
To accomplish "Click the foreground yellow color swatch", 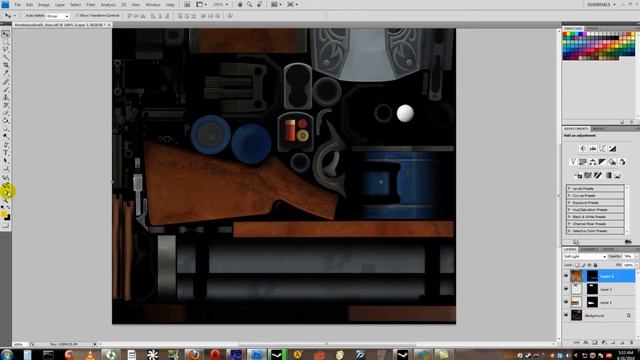I will point(4,214).
